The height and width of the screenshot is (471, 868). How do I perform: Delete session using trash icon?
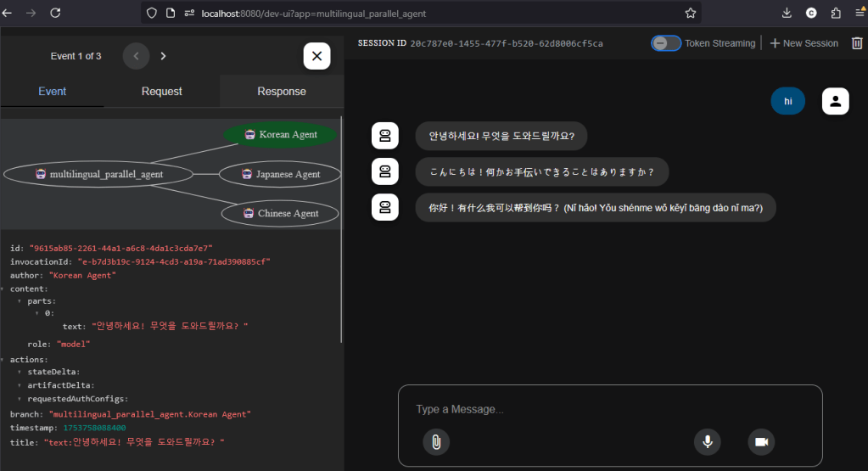coord(856,43)
